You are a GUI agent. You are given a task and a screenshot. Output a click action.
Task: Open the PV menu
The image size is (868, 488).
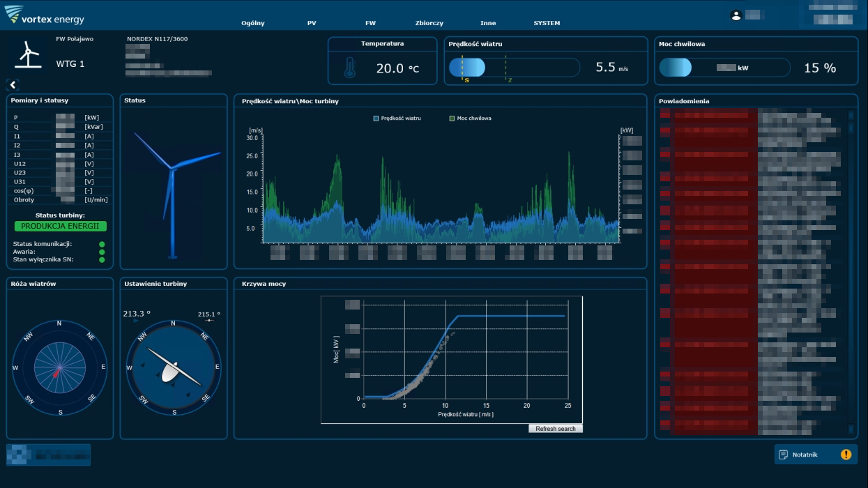(312, 23)
